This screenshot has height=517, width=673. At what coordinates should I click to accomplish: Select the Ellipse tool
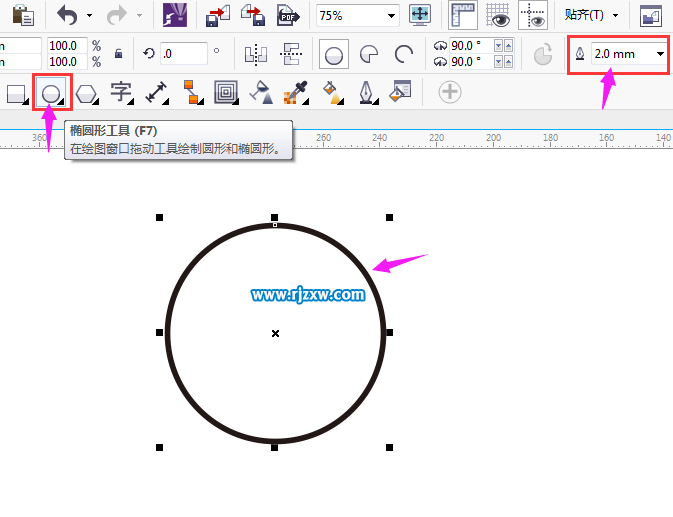click(x=51, y=94)
